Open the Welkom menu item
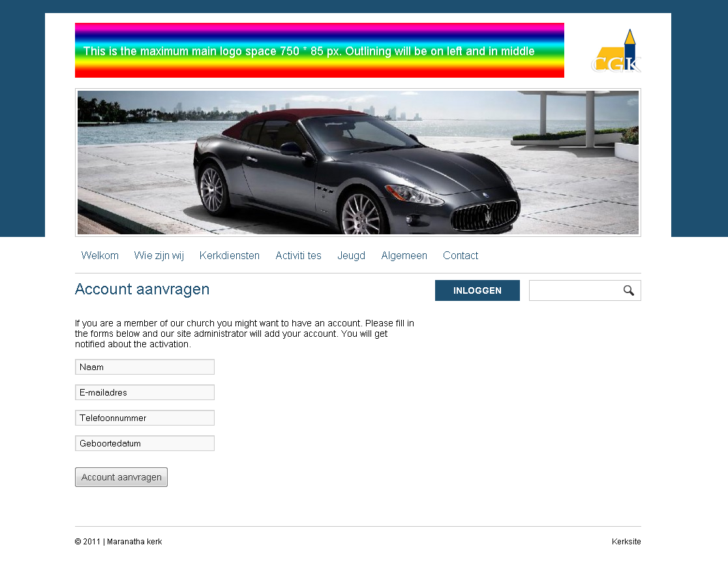The width and height of the screenshot is (728, 577). click(100, 255)
